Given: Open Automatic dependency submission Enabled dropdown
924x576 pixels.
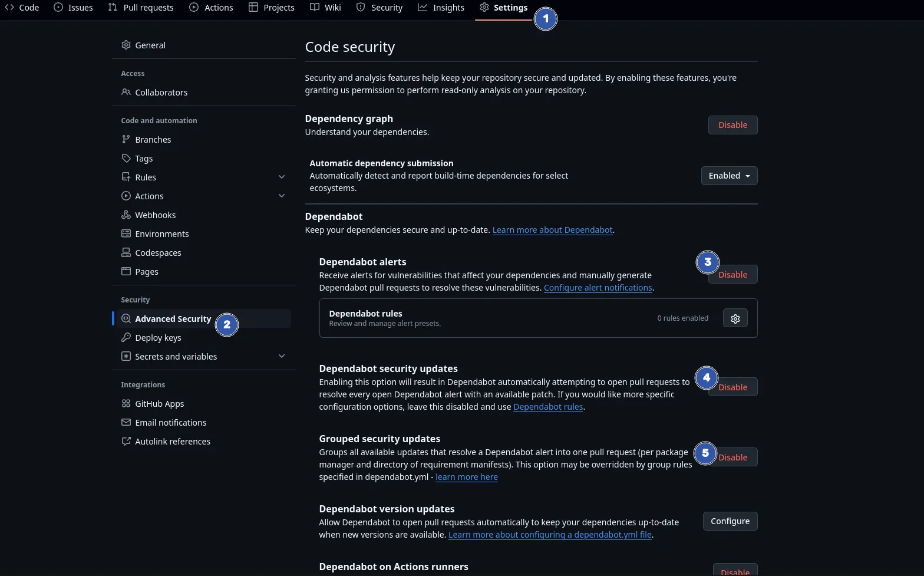Looking at the screenshot, I should coord(729,176).
